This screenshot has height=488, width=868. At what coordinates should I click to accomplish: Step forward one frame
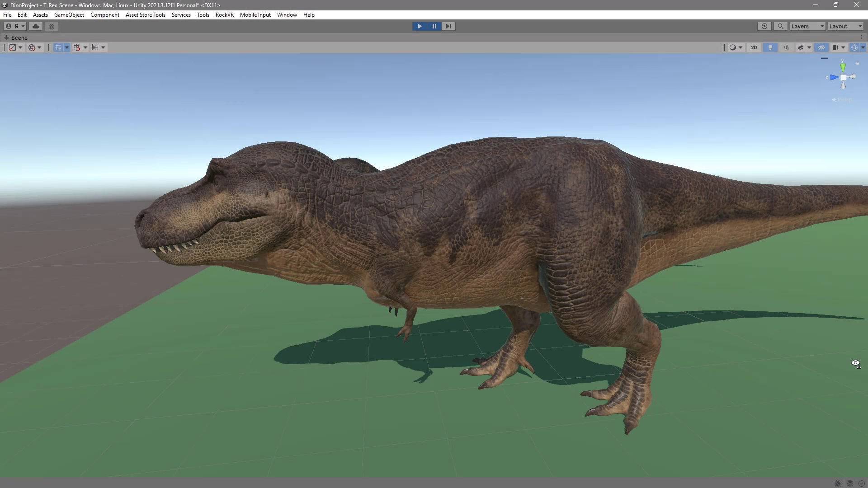tap(448, 26)
